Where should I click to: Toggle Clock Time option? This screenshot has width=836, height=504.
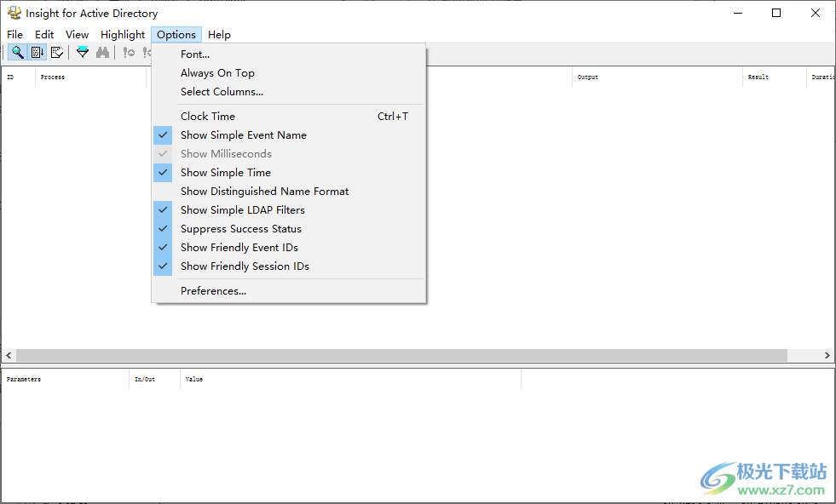coord(289,116)
